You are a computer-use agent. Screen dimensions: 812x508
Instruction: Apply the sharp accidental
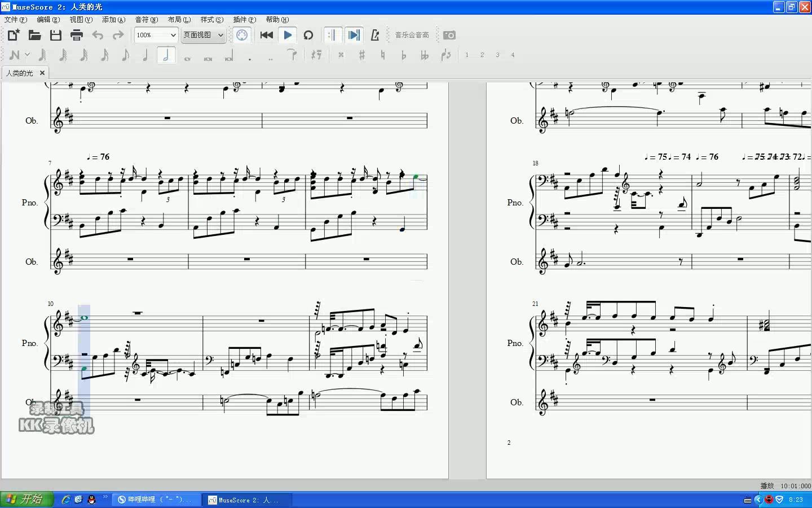tap(362, 55)
